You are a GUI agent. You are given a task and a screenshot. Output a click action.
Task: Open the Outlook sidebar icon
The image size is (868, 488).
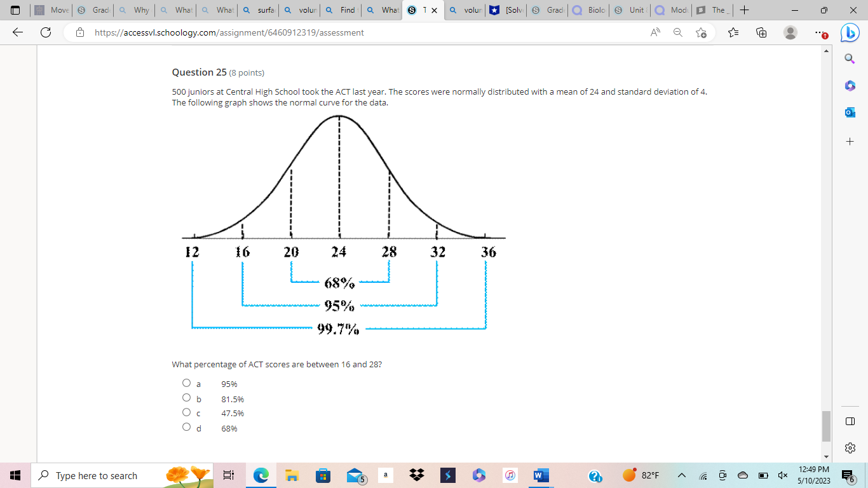(x=850, y=112)
